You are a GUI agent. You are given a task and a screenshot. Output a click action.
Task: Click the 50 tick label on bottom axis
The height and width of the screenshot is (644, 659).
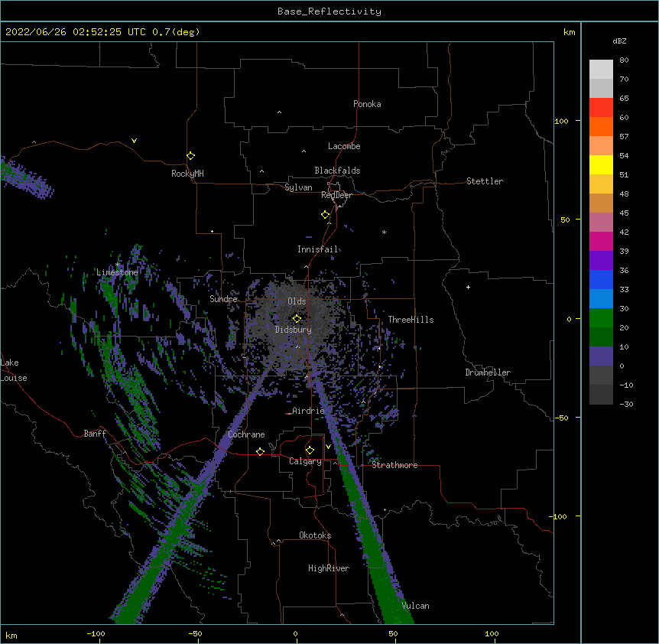tap(393, 634)
